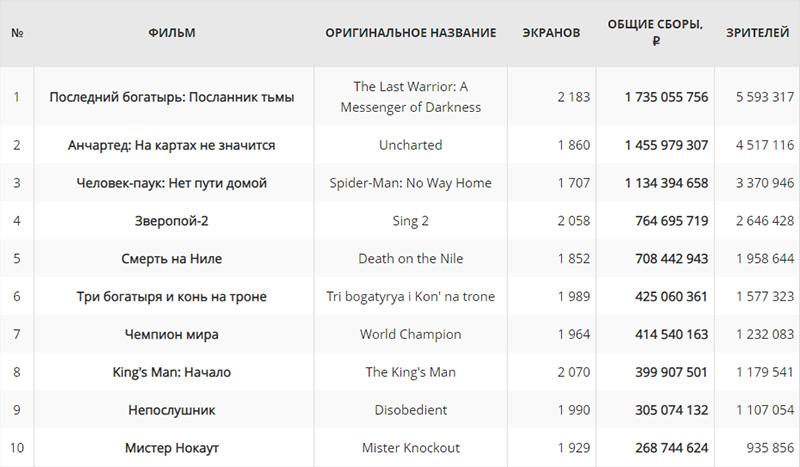Screen dimensions: 800x467
Task: Select Анчартед: На картах не значится
Action: click(171, 145)
